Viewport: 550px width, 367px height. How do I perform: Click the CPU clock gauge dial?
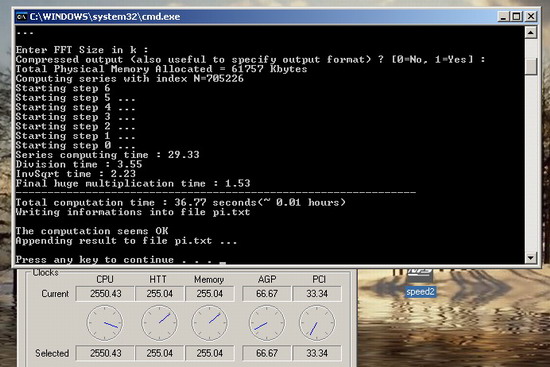(105, 323)
